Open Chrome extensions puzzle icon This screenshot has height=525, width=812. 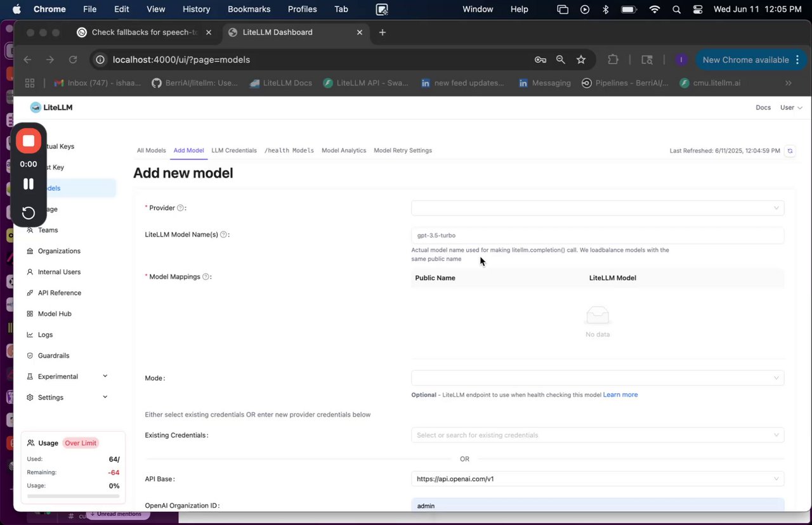[613, 60]
